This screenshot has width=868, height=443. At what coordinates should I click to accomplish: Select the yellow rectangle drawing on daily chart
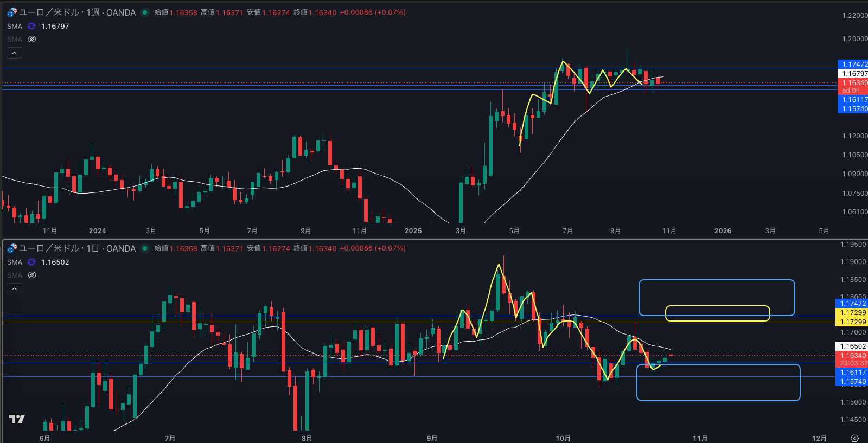tap(717, 306)
